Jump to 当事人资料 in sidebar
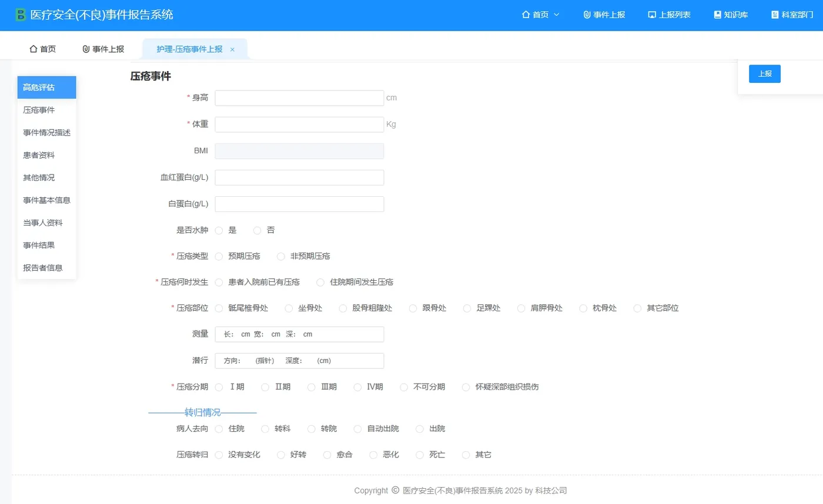 click(x=47, y=223)
